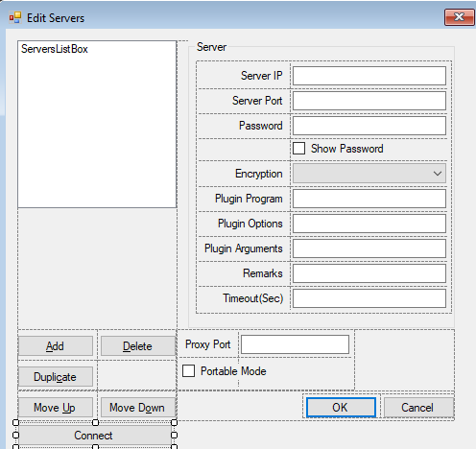
Task: Focus the Proxy Port input field
Action: [x=295, y=344]
